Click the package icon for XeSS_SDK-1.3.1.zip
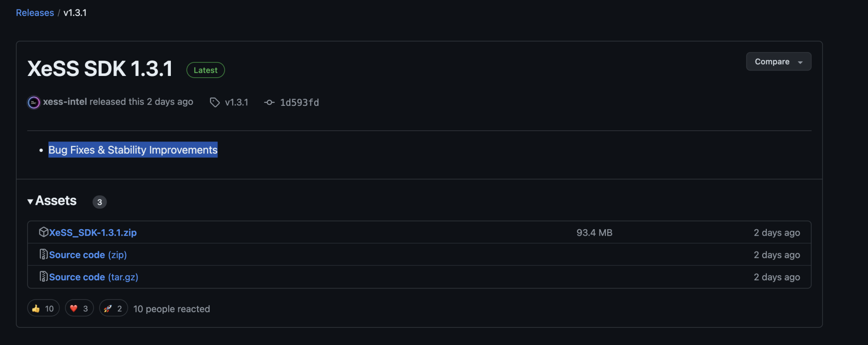This screenshot has height=345, width=868. click(x=43, y=232)
